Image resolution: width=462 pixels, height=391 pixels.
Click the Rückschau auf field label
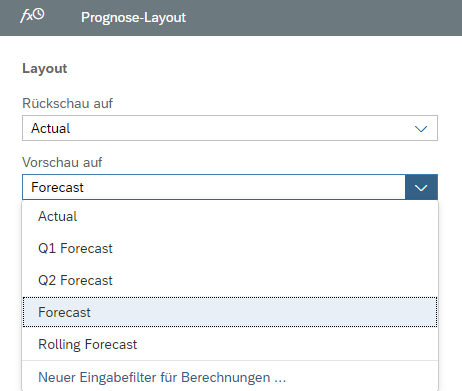pos(67,103)
